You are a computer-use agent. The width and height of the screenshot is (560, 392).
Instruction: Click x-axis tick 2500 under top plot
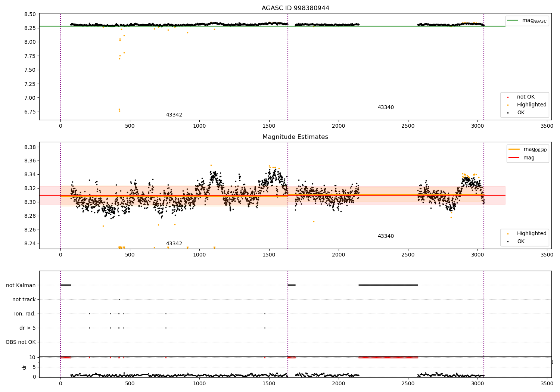pos(408,126)
